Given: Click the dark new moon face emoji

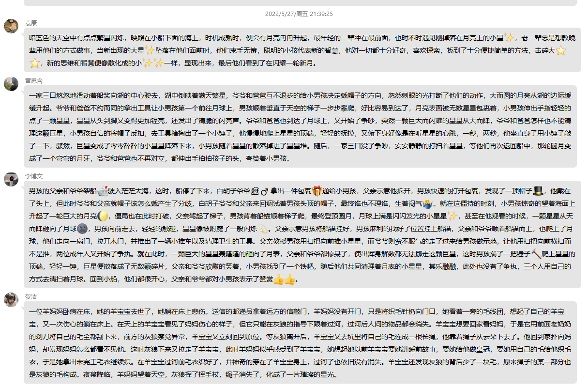Looking at the screenshot, I should [x=82, y=228].
